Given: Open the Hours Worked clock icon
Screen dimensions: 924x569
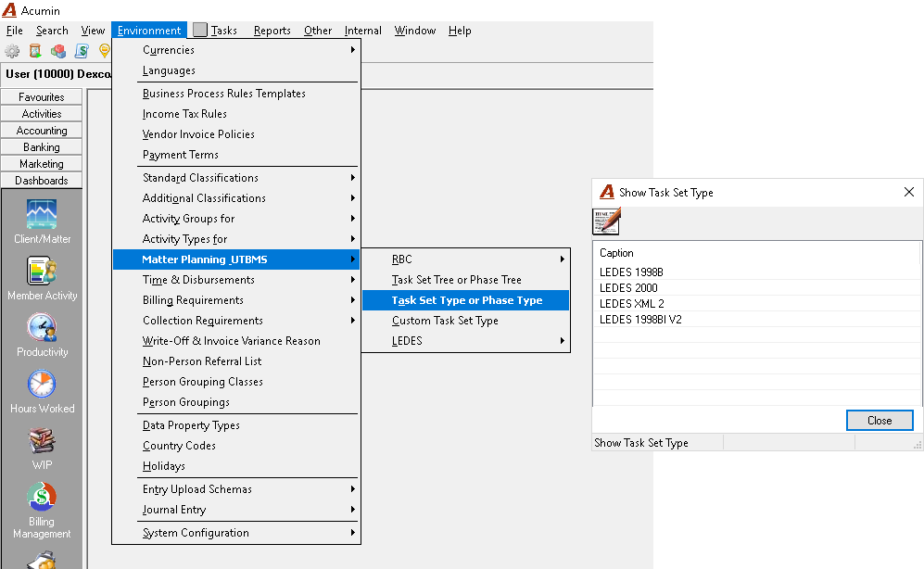Looking at the screenshot, I should point(42,384).
